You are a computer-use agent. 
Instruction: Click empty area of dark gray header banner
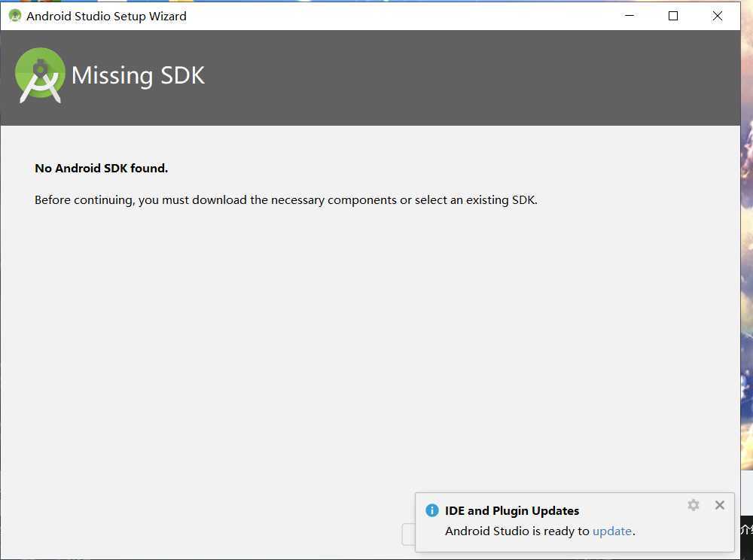tap(471, 78)
